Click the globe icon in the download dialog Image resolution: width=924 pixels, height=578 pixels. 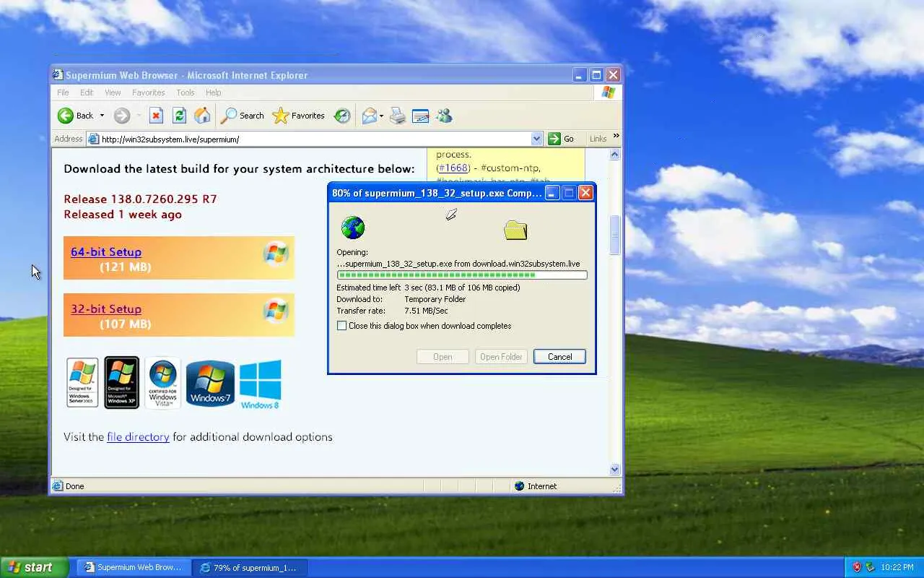point(353,228)
